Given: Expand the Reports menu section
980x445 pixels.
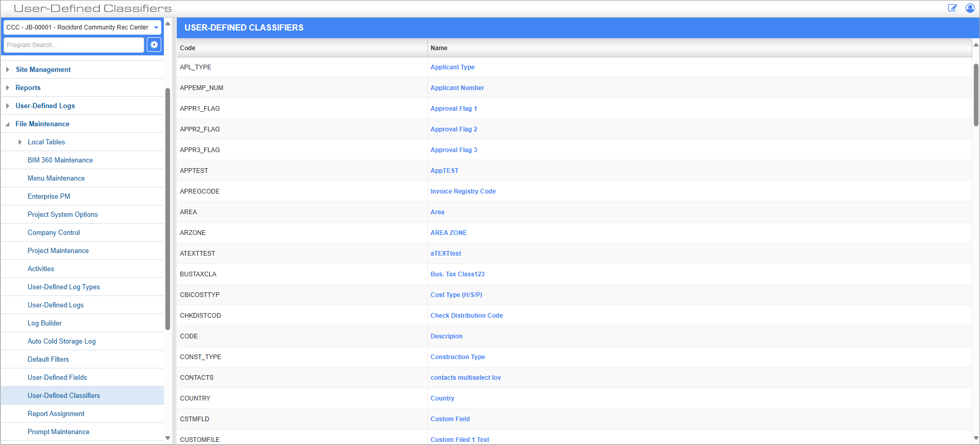Looking at the screenshot, I should pyautogui.click(x=7, y=87).
